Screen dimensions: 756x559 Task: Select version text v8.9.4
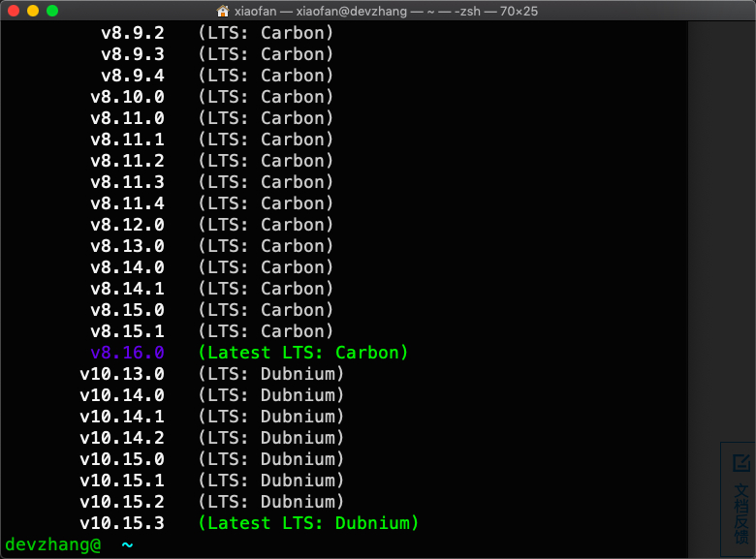pyautogui.click(x=133, y=76)
